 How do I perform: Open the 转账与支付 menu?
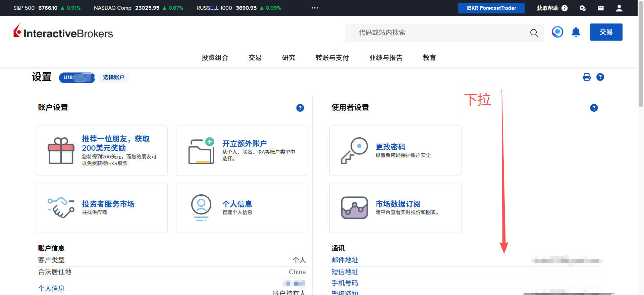[x=332, y=58]
